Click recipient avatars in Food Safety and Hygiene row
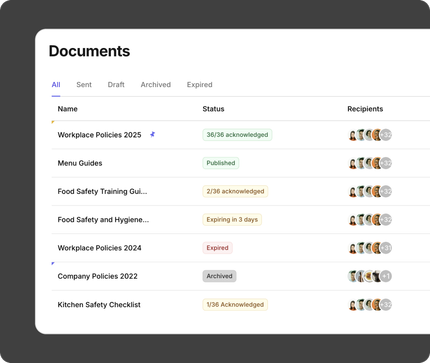This screenshot has width=430, height=363. point(370,220)
